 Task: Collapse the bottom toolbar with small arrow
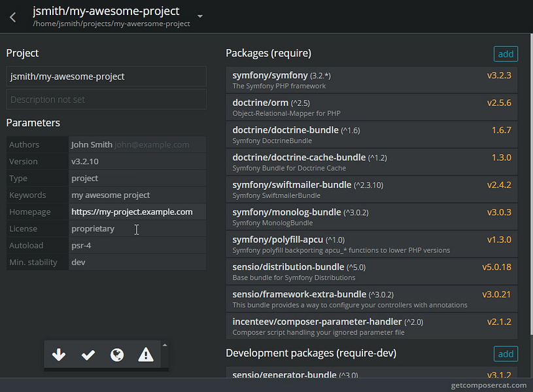pyautogui.click(x=165, y=345)
